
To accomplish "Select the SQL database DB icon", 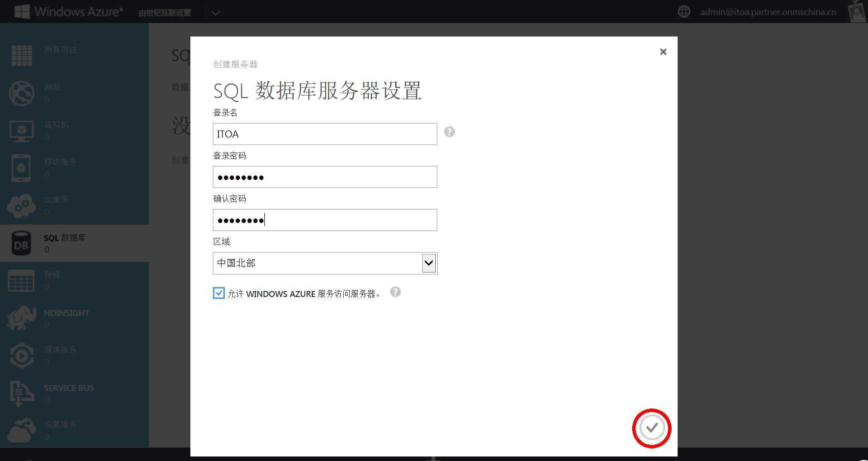I will click(x=21, y=243).
